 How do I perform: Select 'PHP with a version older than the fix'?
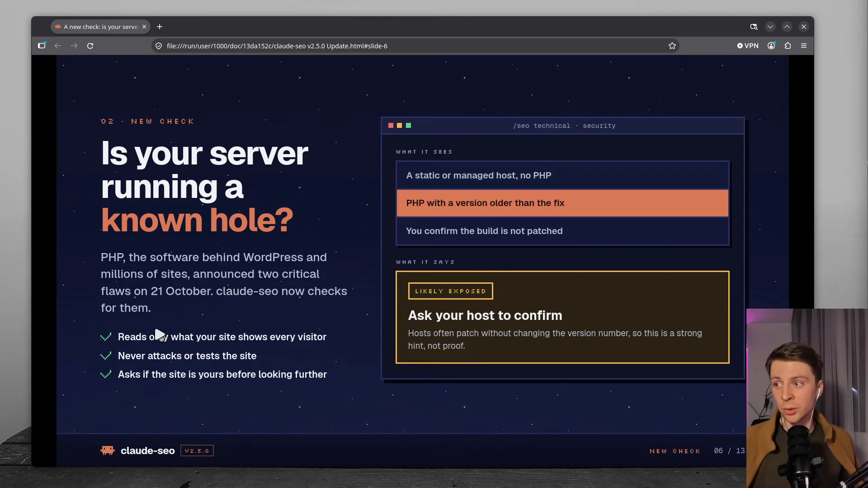click(562, 203)
